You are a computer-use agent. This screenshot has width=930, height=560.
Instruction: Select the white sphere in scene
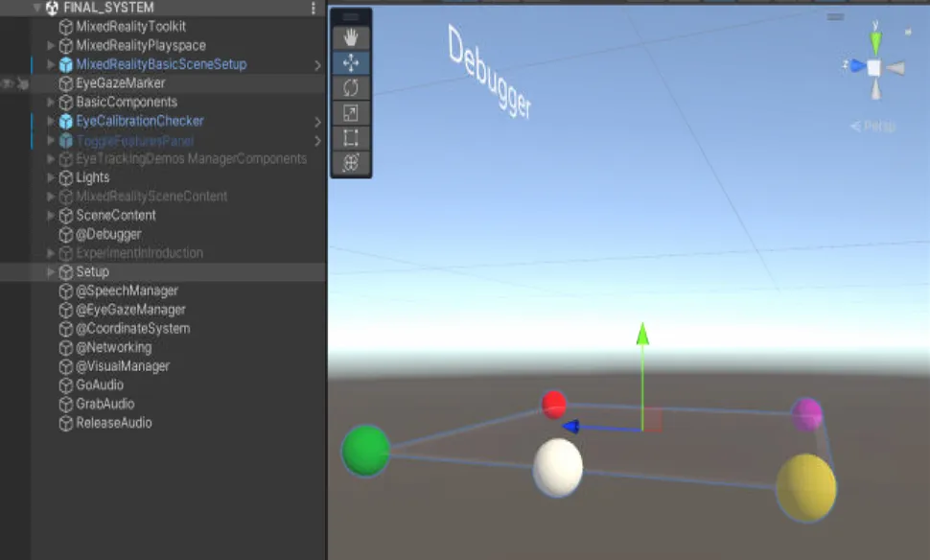click(x=558, y=467)
